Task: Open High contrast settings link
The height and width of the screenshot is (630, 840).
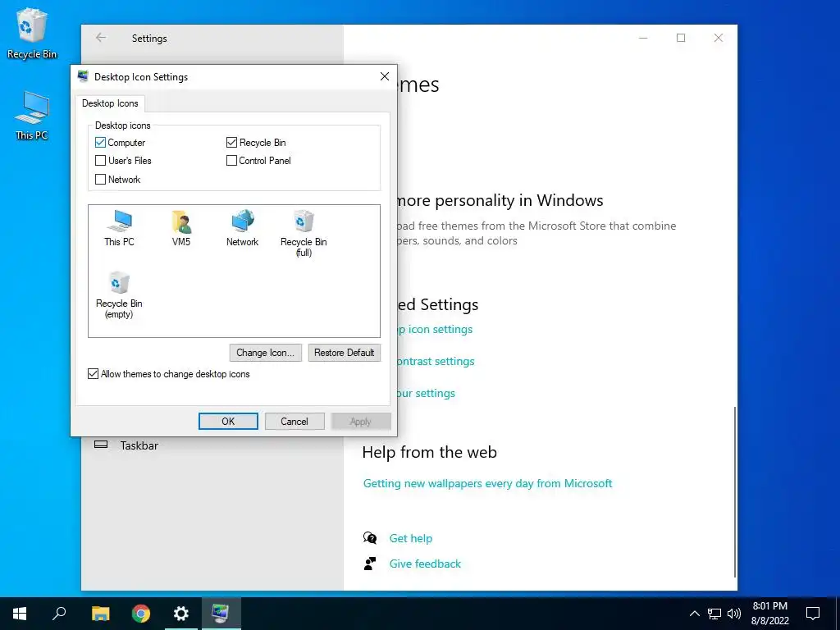Action: tap(435, 361)
